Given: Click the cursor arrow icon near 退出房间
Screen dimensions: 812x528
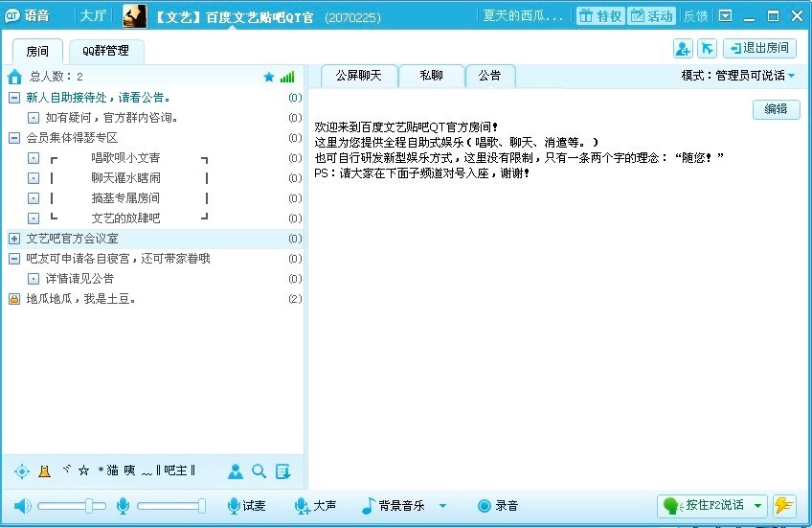Looking at the screenshot, I should [x=707, y=49].
